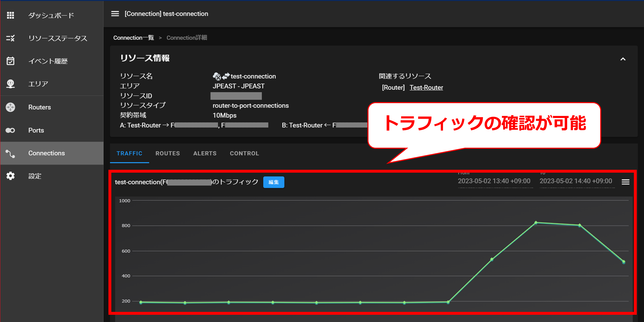Switch to the ALERTS tab

205,153
